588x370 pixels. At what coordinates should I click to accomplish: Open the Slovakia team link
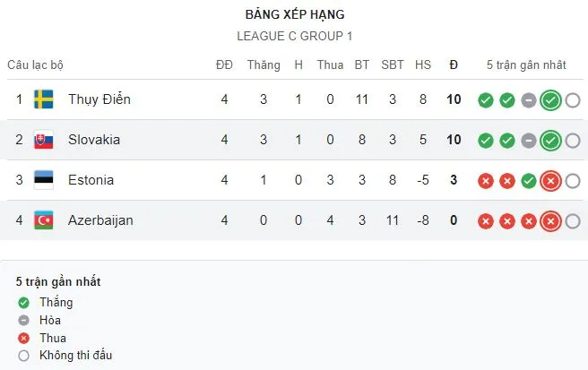click(94, 140)
